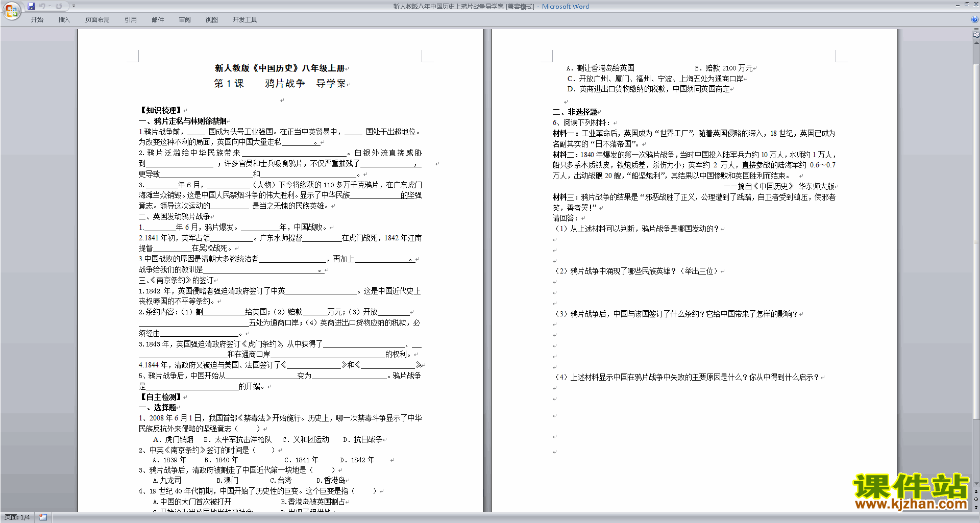Go to the next page with the double down arrow
The image size is (980, 523).
[976, 507]
